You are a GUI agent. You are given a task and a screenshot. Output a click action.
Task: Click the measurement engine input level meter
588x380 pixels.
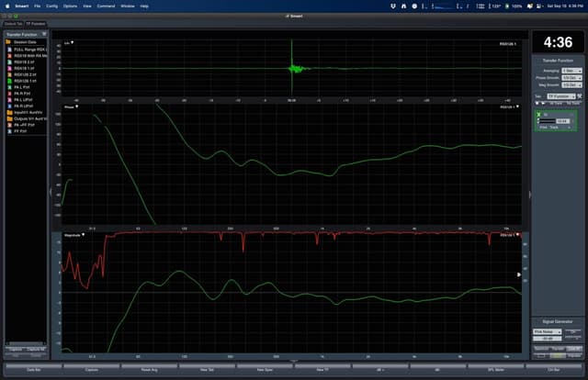[547, 121]
